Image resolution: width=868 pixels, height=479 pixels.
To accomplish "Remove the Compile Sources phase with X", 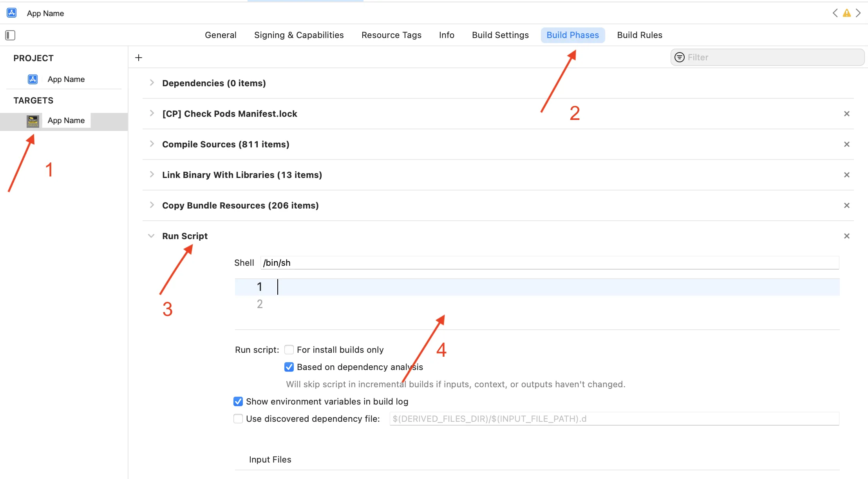I will point(846,144).
